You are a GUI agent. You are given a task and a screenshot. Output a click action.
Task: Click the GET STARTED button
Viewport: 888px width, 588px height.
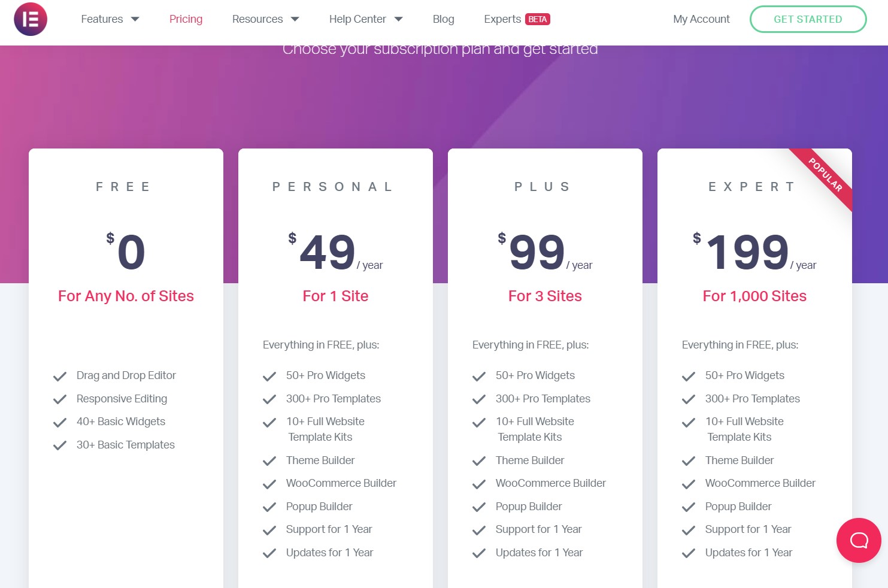pyautogui.click(x=808, y=19)
